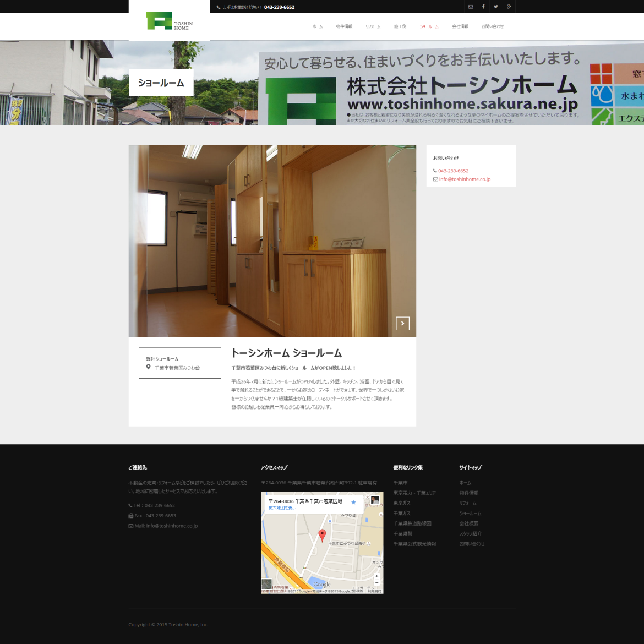
Task: Click the showroom interior slider photo
Action: point(272,241)
